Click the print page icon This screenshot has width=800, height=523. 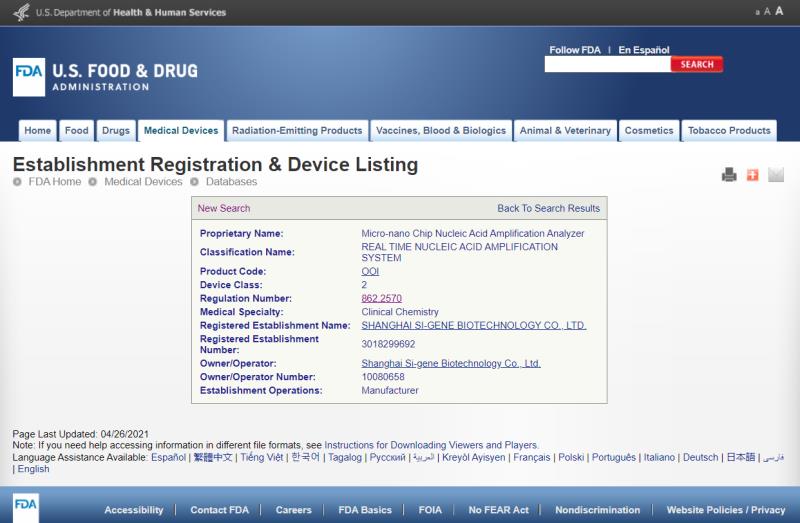pos(729,175)
